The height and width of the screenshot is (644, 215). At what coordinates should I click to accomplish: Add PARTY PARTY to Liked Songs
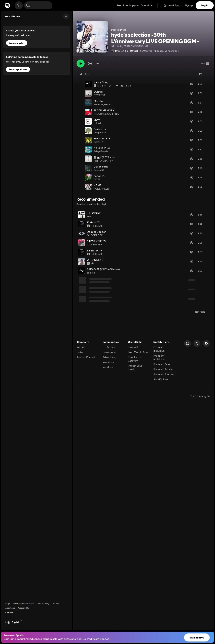coord(191,140)
